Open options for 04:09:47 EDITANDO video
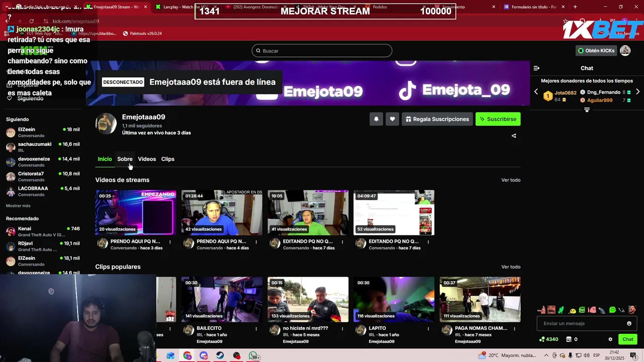The width and height of the screenshot is (644, 362). point(428,242)
